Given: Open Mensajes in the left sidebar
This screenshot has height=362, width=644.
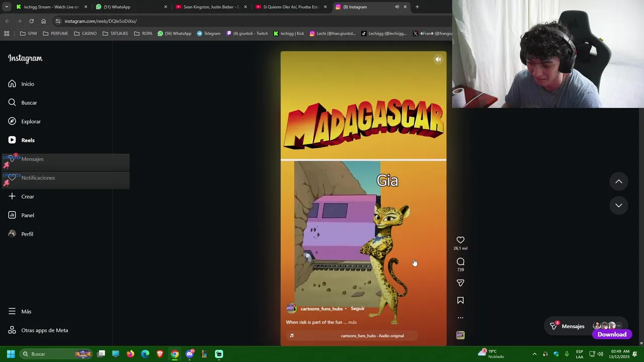Looking at the screenshot, I should (26, 159).
